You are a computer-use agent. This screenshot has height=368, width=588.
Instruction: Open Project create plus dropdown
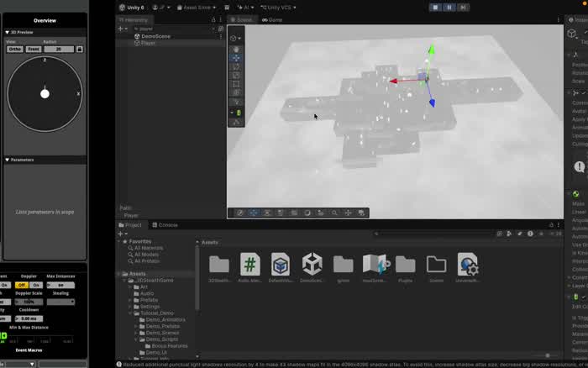click(x=123, y=234)
